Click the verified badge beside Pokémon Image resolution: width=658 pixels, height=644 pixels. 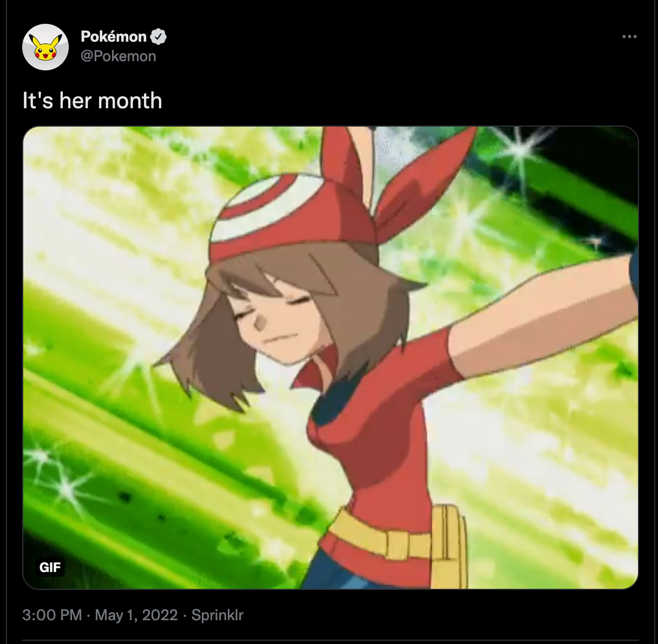pos(158,37)
